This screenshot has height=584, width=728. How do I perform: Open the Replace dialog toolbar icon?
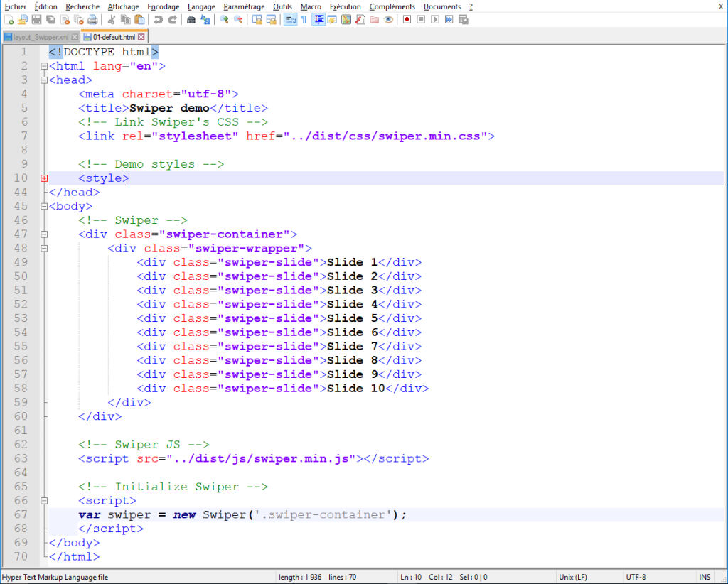click(x=205, y=19)
